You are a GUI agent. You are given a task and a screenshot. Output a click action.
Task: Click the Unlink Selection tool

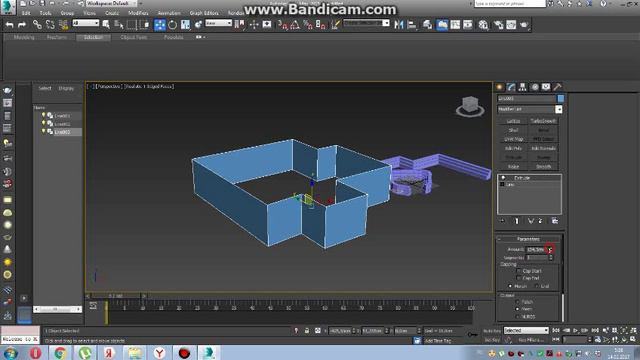[x=50, y=25]
